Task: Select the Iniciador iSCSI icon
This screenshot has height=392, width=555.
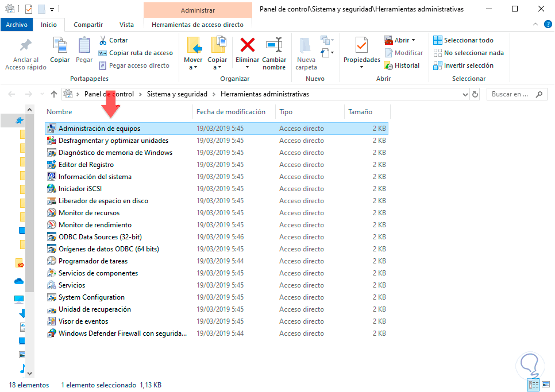Action: coord(52,188)
